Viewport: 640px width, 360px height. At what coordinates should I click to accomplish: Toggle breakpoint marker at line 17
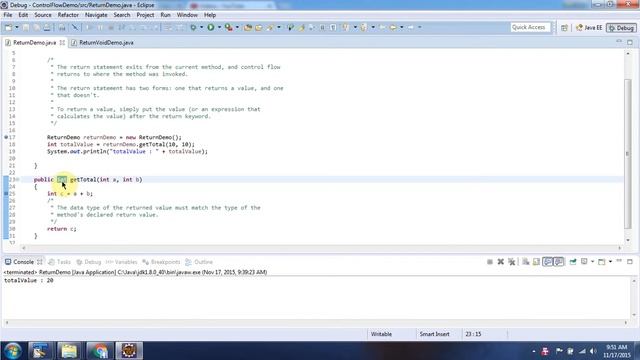pos(6,137)
